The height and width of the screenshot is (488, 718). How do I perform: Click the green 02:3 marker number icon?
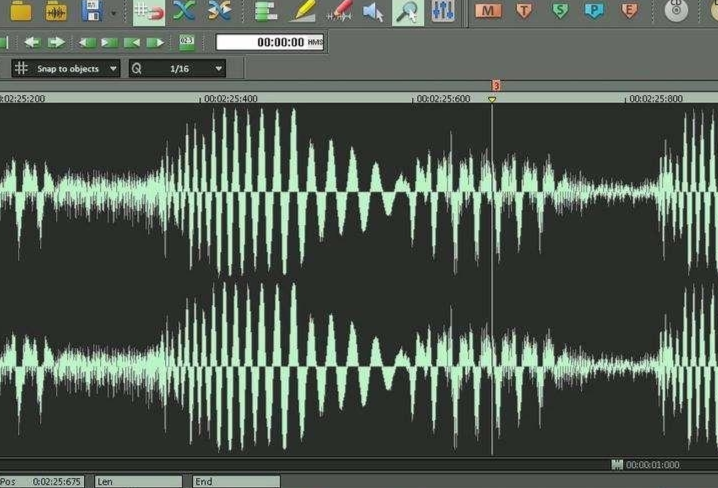click(x=187, y=43)
